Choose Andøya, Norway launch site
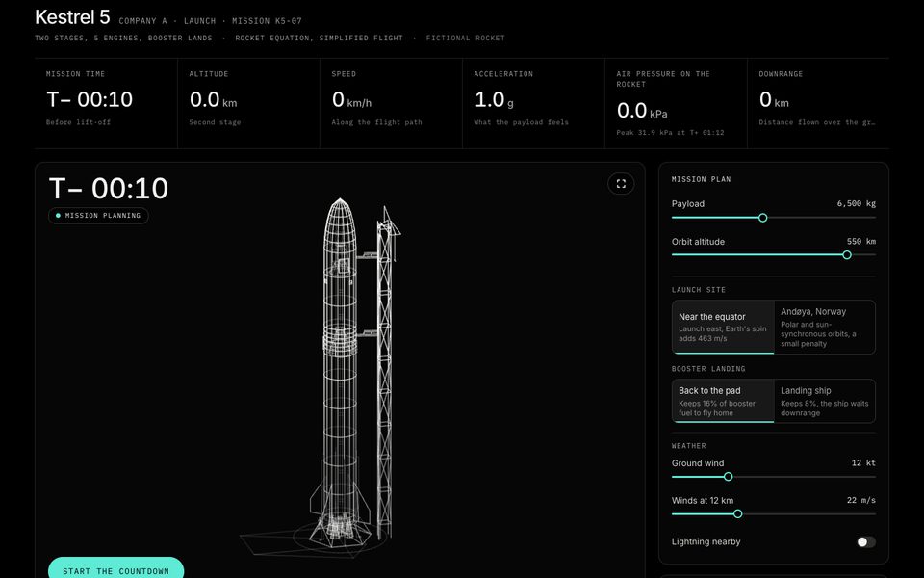Viewport: 924px width, 578px height. pyautogui.click(x=825, y=328)
